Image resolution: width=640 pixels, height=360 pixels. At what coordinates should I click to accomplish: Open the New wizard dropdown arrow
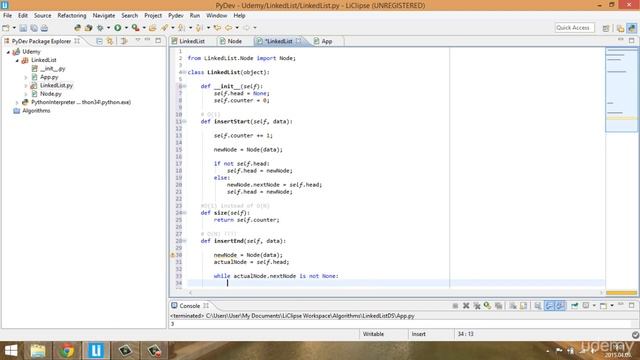14,28
